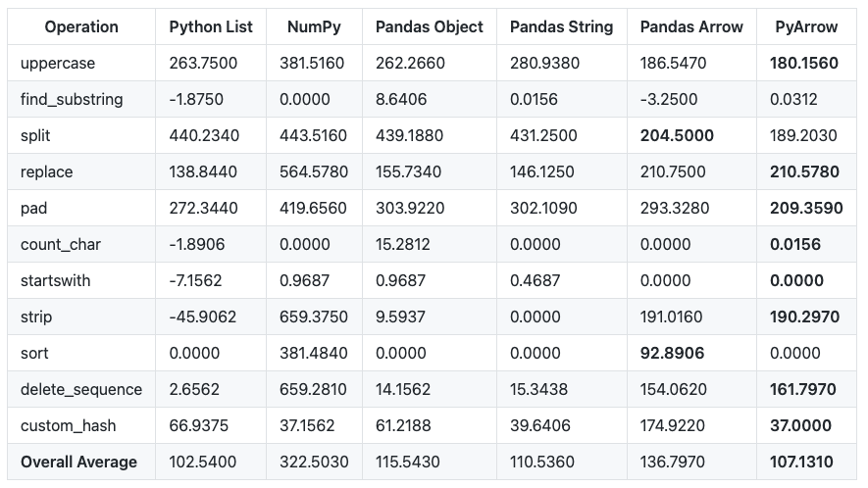Click the Pandas String column header
This screenshot has height=488, width=868.
(x=561, y=26)
